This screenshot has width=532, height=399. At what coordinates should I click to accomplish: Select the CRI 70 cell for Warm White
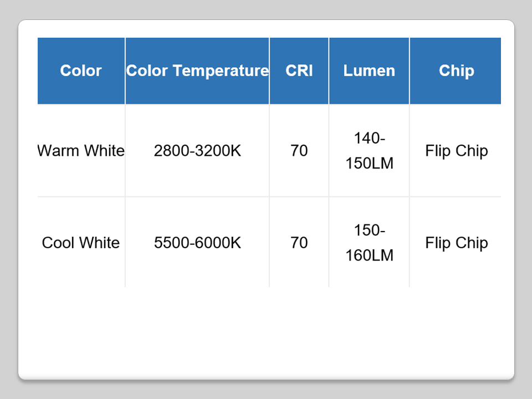(x=299, y=151)
